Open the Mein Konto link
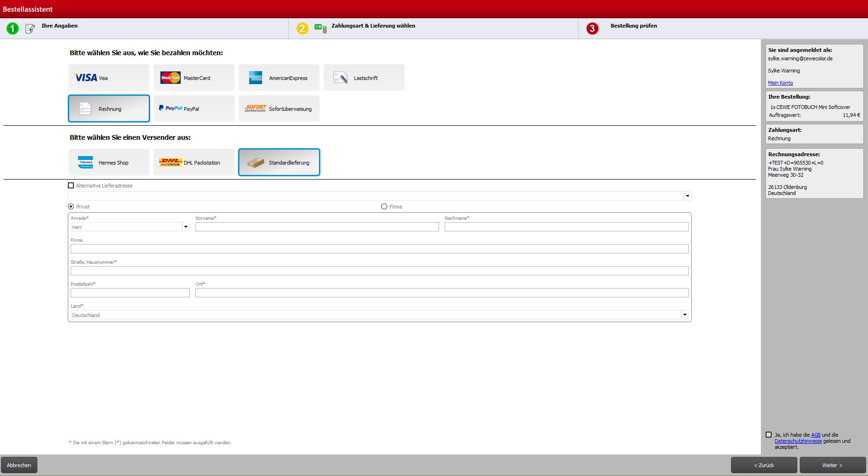This screenshot has height=476, width=868. pyautogui.click(x=780, y=83)
